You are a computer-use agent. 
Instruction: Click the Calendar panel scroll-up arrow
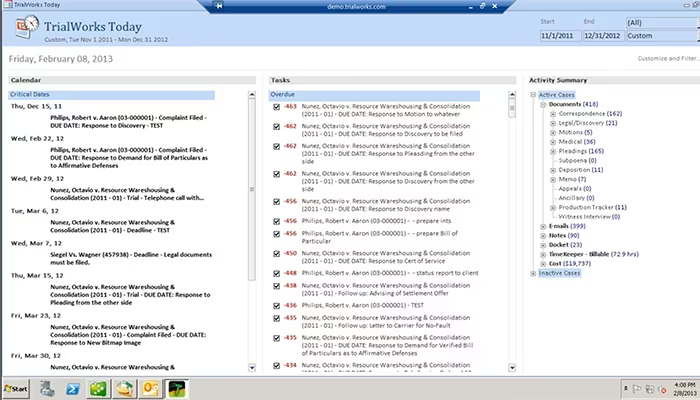point(252,95)
